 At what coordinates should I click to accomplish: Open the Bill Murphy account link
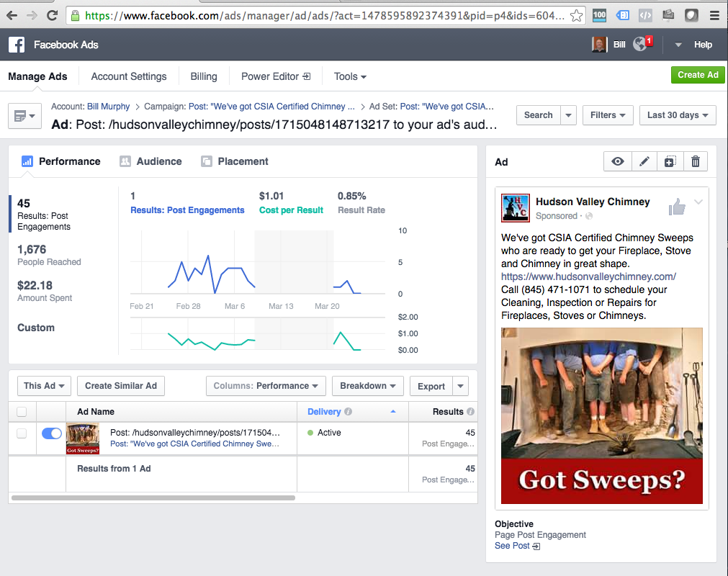(x=108, y=107)
